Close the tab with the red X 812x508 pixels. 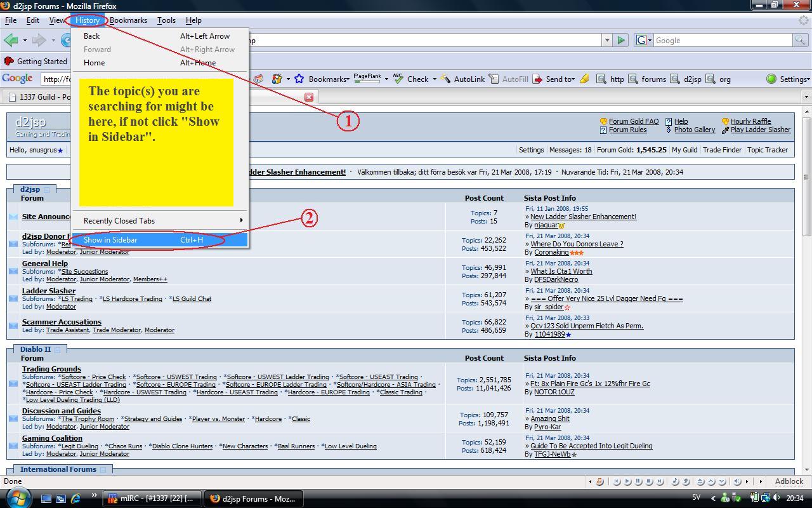(309, 97)
